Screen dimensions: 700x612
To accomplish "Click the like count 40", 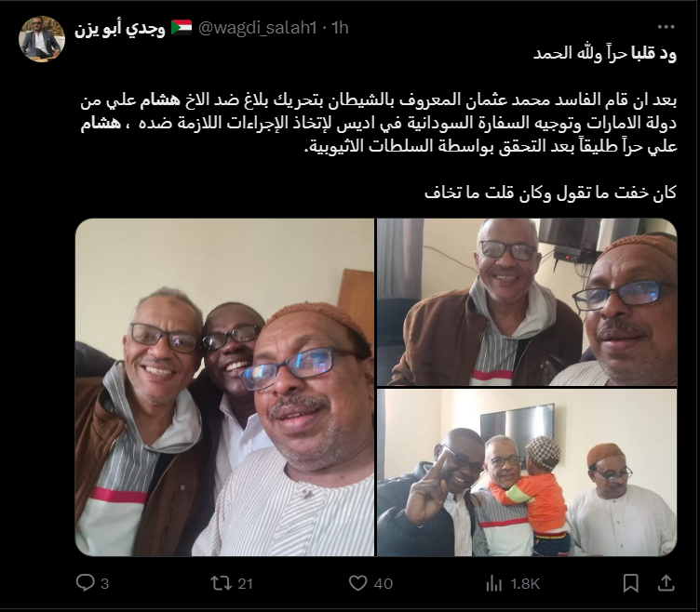I will (x=383, y=583).
